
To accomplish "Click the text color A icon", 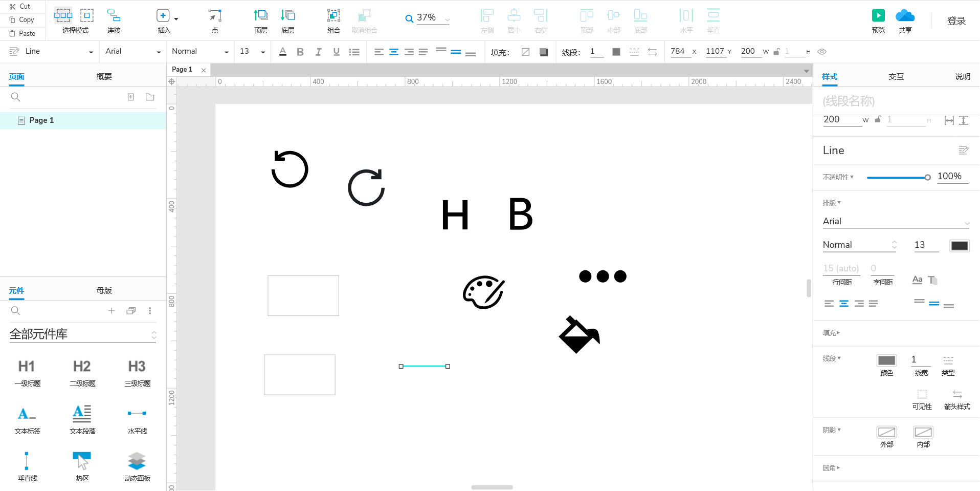I will [x=283, y=52].
